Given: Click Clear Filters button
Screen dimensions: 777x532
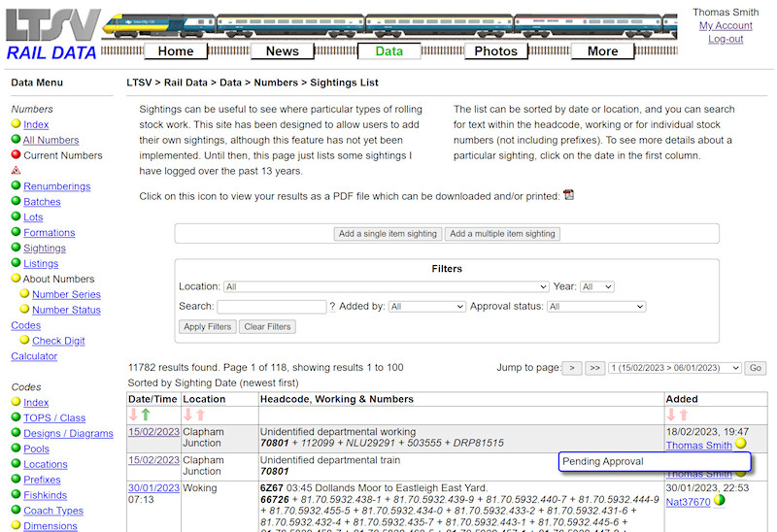Looking at the screenshot, I should [x=267, y=327].
